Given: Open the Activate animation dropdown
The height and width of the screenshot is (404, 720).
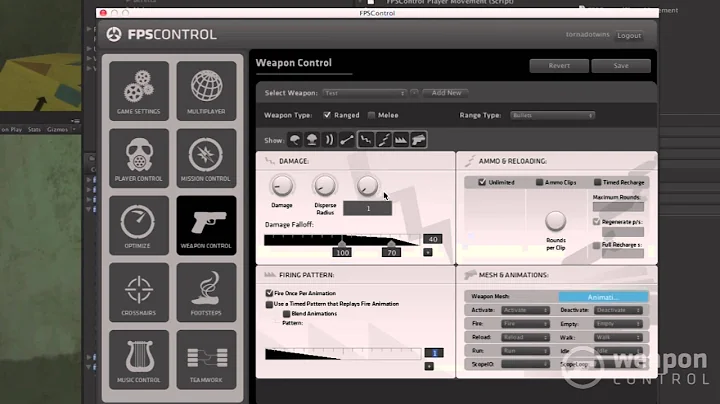Looking at the screenshot, I should (x=525, y=310).
